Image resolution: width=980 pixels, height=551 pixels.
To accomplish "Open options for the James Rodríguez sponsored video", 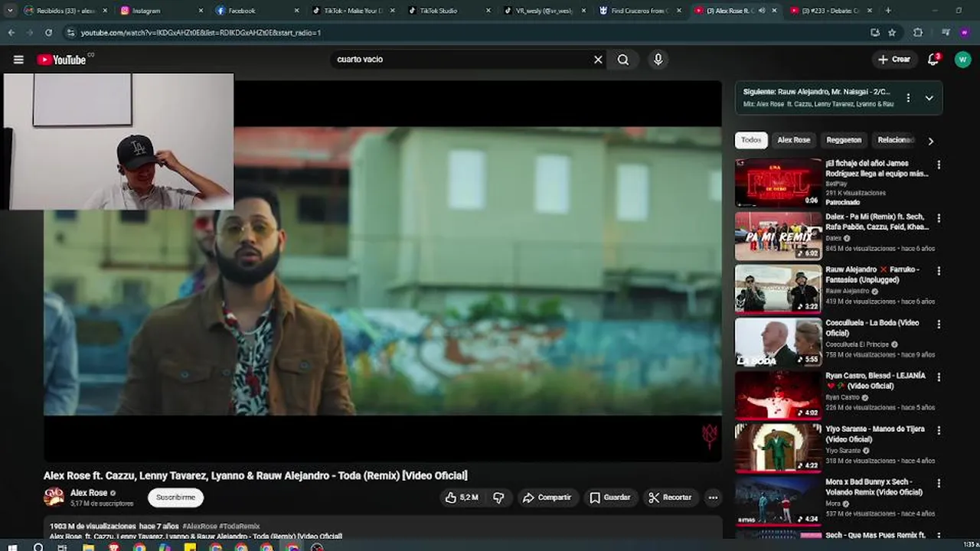I will 939,165.
